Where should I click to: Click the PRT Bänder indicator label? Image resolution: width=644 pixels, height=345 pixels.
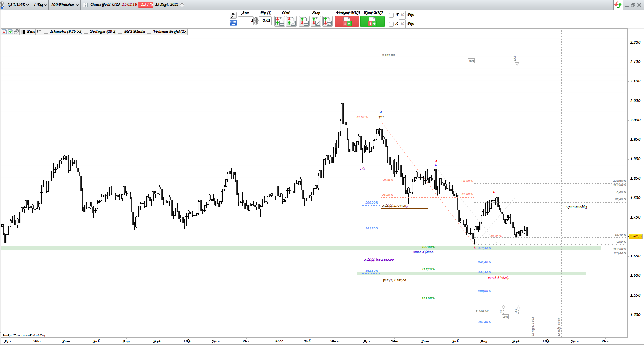pos(134,32)
